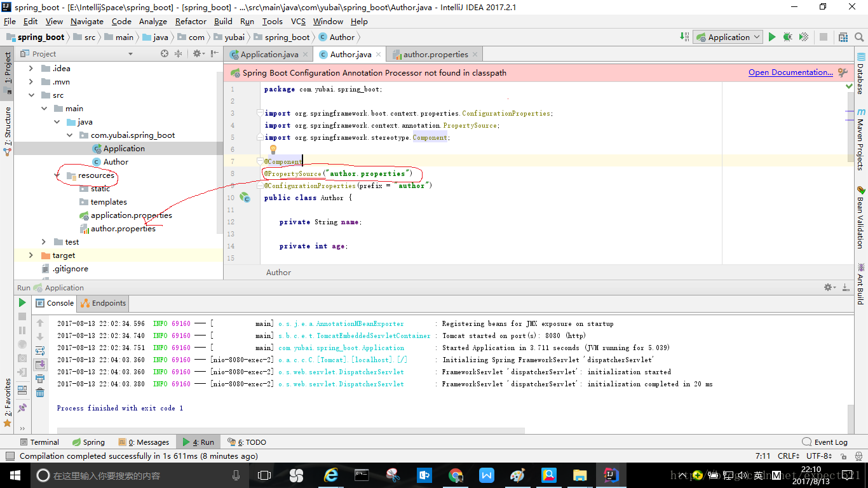Viewport: 868px width, 488px height.
Task: Hide the Project tool window
Action: [214, 54]
